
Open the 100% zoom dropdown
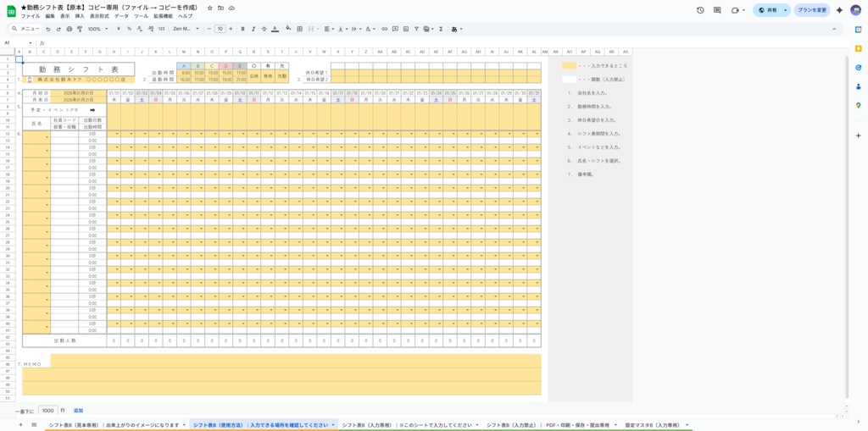click(98, 29)
